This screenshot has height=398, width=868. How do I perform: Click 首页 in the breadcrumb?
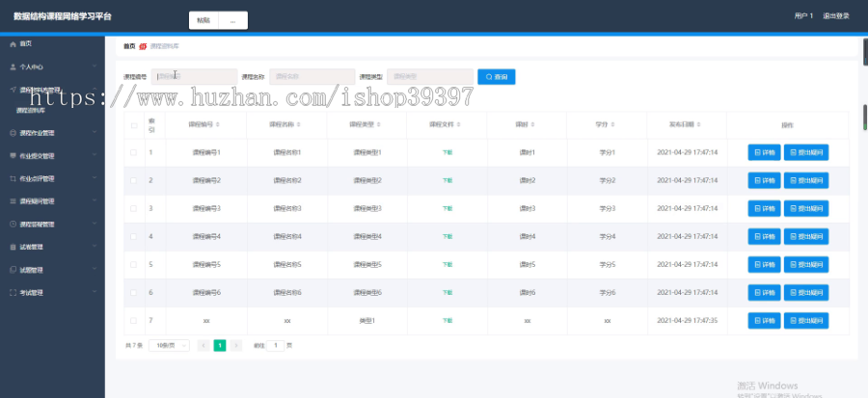pos(129,46)
